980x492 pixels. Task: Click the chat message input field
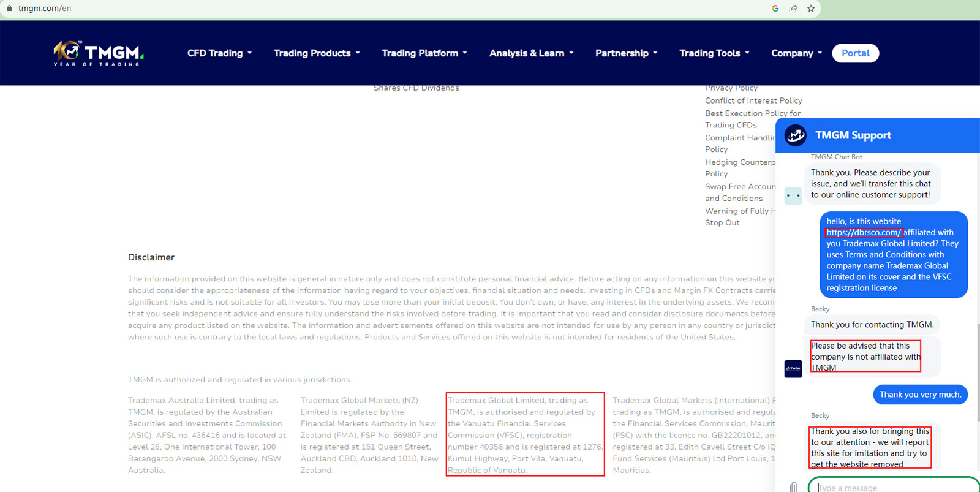tap(894, 487)
